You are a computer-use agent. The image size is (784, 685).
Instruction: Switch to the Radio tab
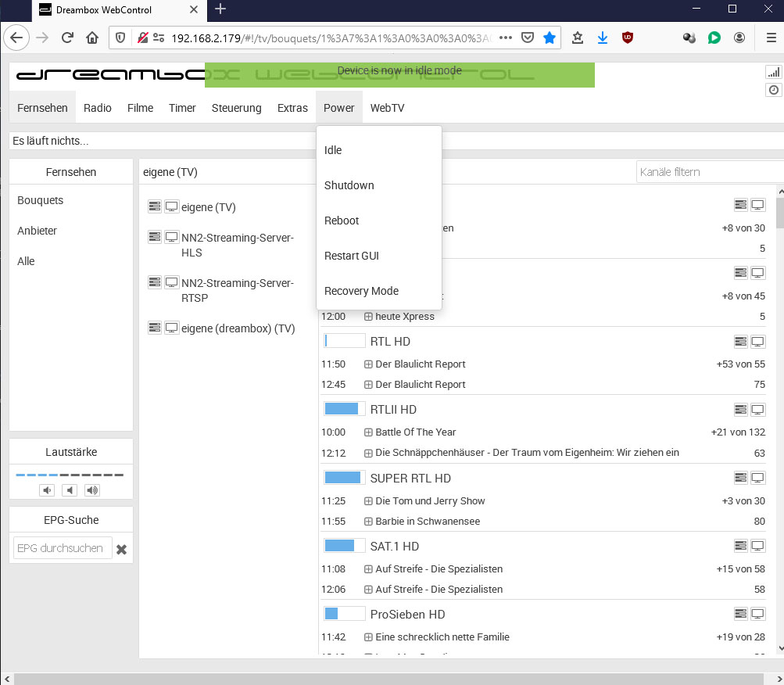tap(98, 108)
